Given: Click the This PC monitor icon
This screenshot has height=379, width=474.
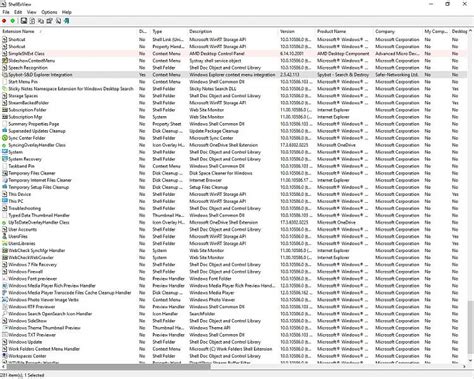Looking at the screenshot, I should 5,201.
